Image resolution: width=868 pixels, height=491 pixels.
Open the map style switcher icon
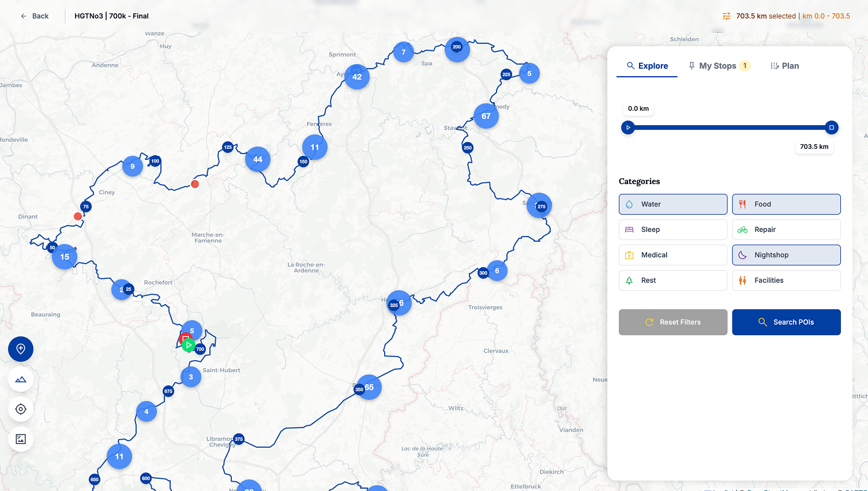[x=21, y=439]
